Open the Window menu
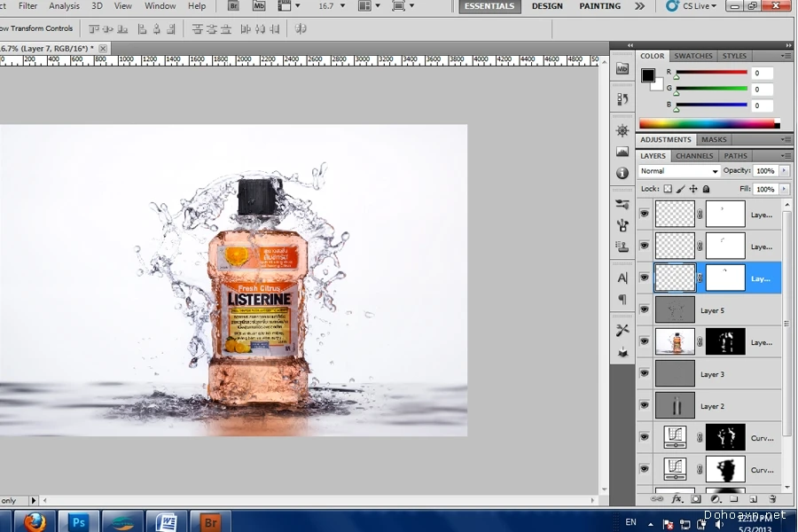798x532 pixels. pyautogui.click(x=160, y=6)
